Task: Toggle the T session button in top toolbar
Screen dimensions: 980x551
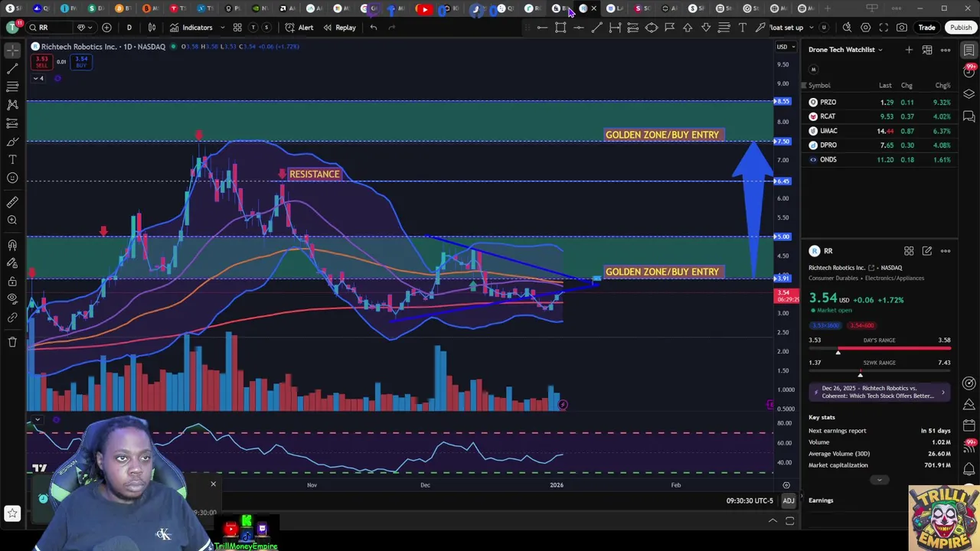Action: tap(253, 28)
